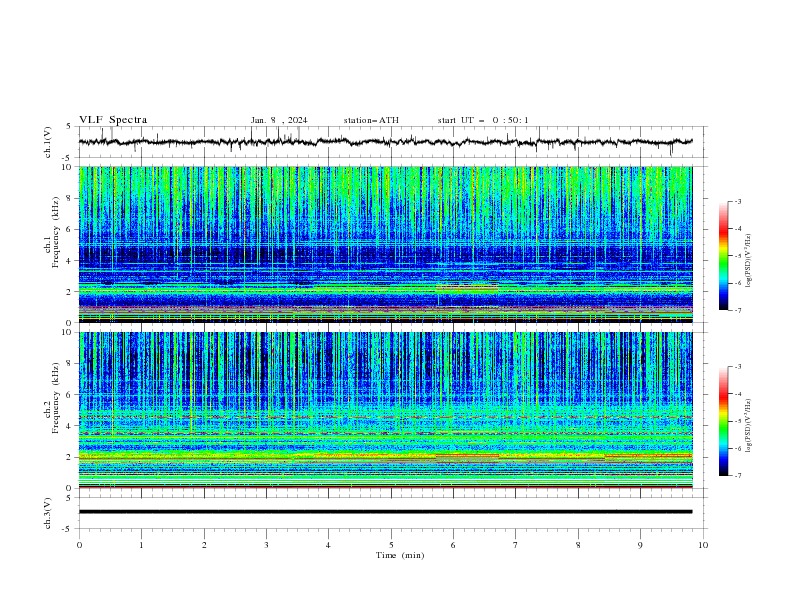
Task: Click the "Time (min)" x-axis label
Action: tap(400, 555)
